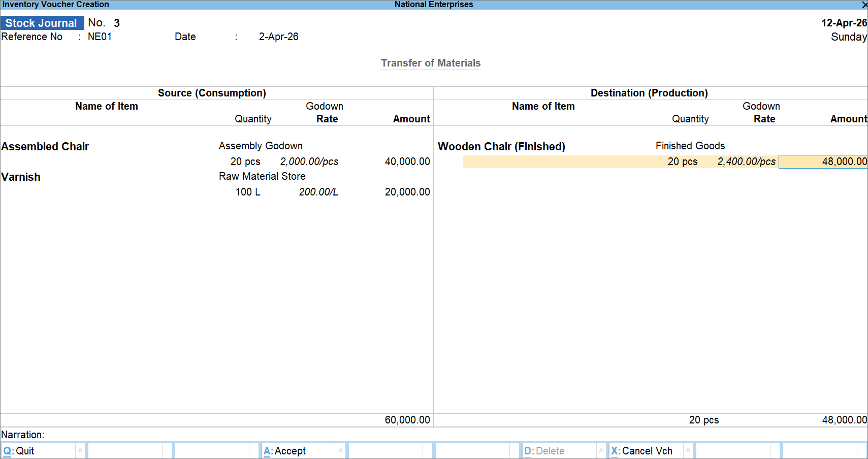Click the voucher number 3

[117, 23]
